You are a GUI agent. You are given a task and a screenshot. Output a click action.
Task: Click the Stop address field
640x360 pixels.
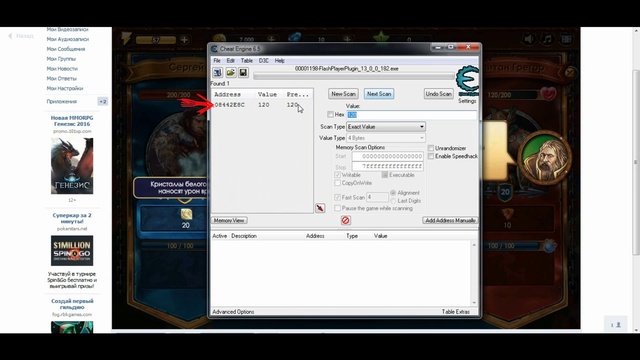(x=387, y=167)
